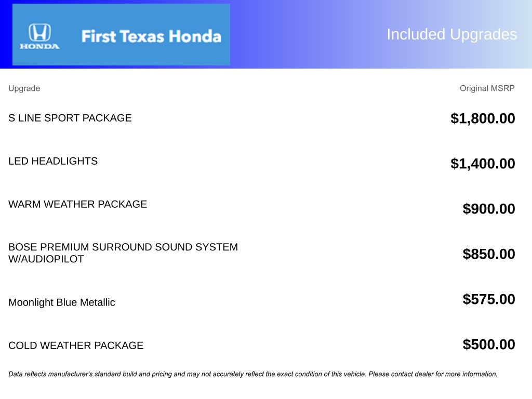This screenshot has width=532, height=399.
Task: Click the $575.00 price
Action: pos(489,299)
